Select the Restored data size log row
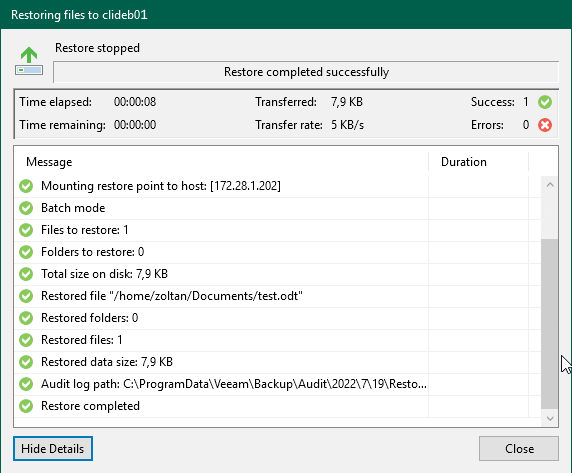This screenshot has height=473, width=572. 277,362
